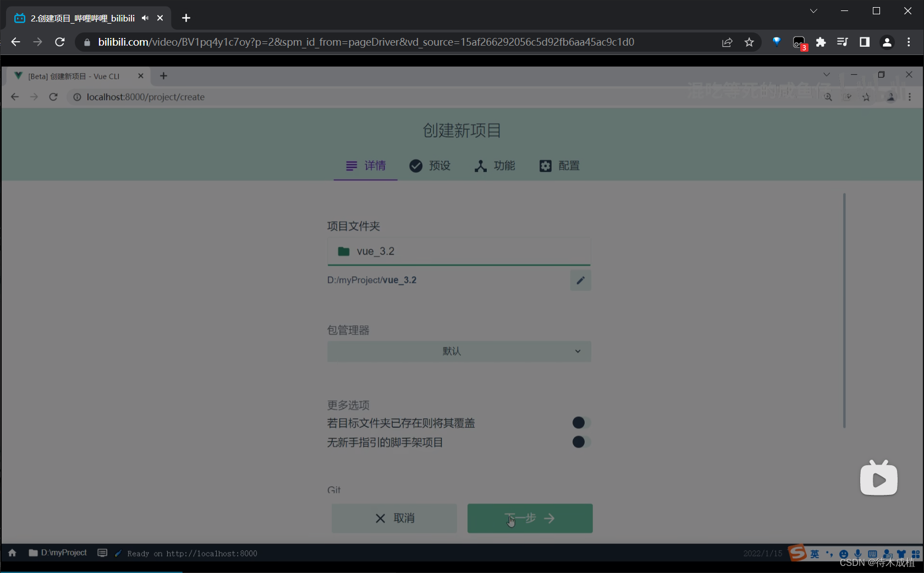Viewport: 924px width, 573px height.
Task: Close the bilibili tab
Action: 160,18
